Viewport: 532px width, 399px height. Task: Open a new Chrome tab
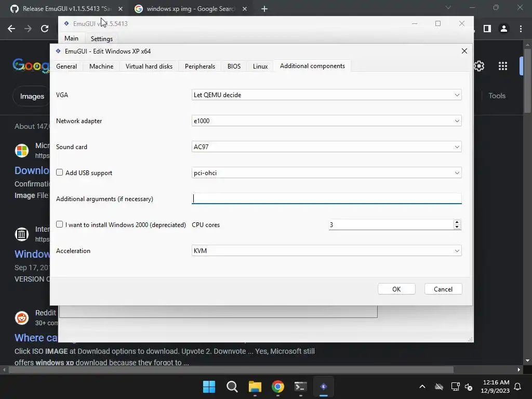264,9
